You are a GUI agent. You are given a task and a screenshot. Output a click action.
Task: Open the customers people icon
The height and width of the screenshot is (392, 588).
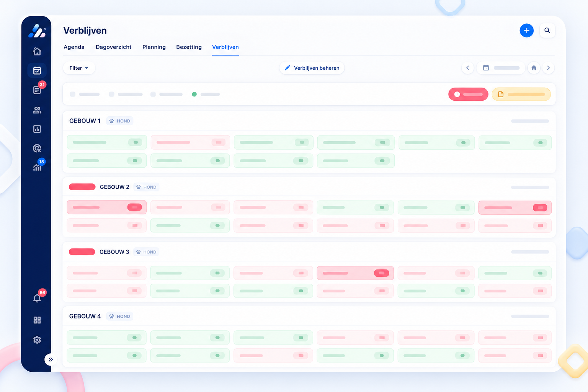[37, 110]
